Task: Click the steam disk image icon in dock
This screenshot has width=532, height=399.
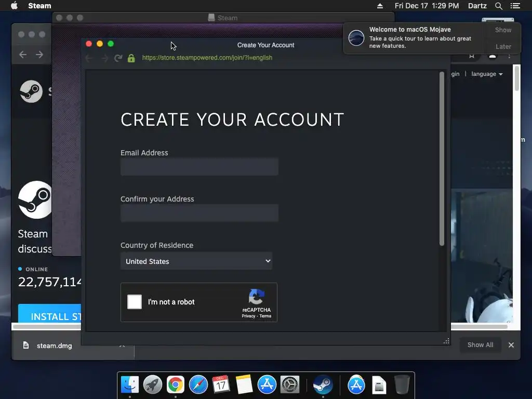Action: [379, 385]
